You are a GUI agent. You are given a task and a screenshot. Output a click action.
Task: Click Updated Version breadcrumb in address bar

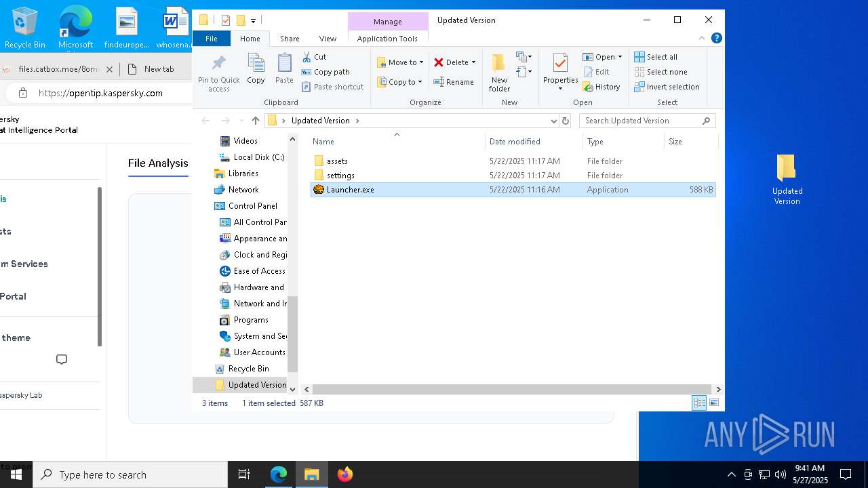321,121
